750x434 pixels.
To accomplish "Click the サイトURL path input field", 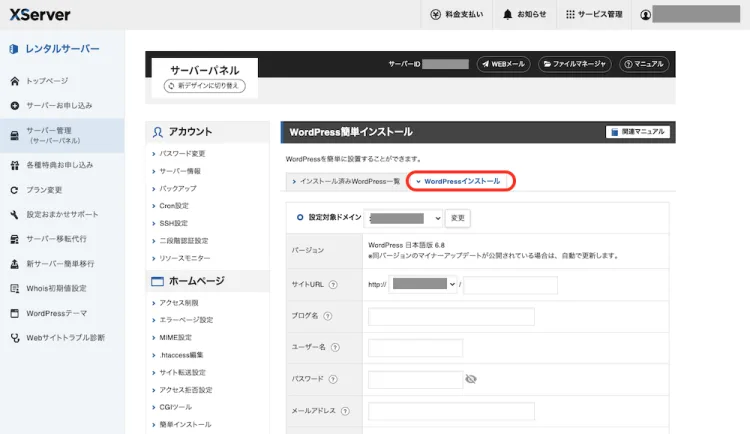I will click(x=510, y=285).
